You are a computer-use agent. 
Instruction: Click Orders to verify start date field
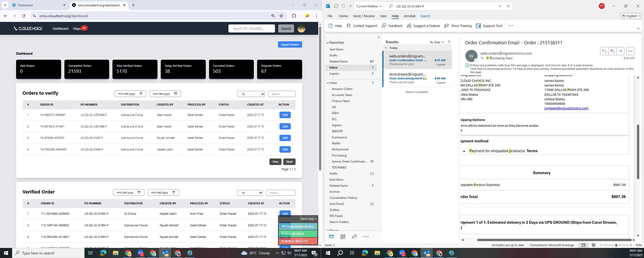coord(130,94)
